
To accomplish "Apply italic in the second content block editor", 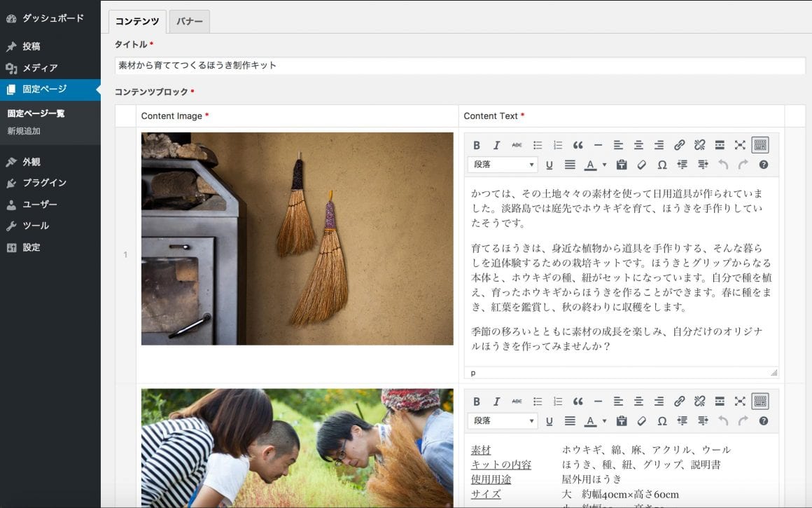I will (x=496, y=401).
